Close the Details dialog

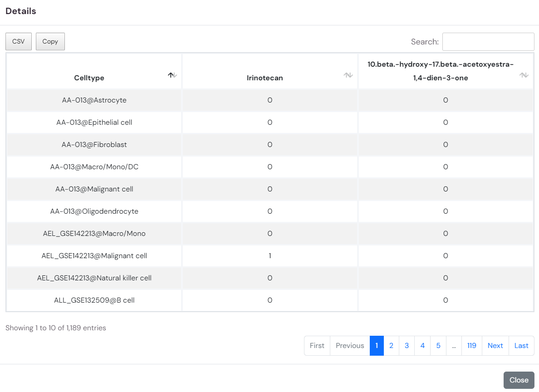click(x=519, y=380)
